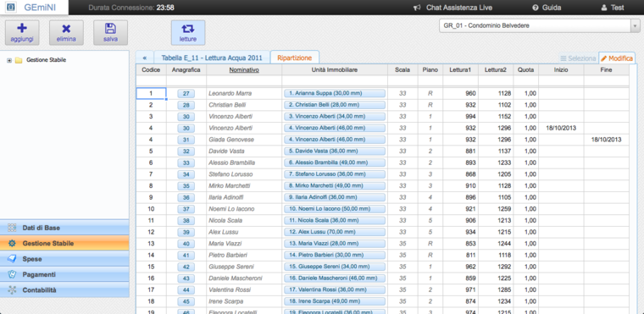This screenshot has width=644, height=314.
Task: Open the Guida help link
Action: [x=547, y=8]
